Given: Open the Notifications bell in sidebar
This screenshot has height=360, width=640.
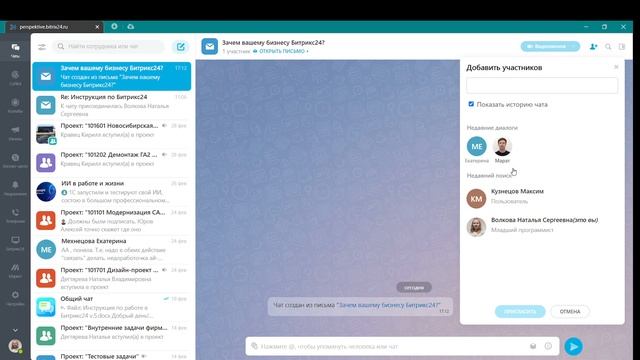Looking at the screenshot, I should (x=15, y=188).
